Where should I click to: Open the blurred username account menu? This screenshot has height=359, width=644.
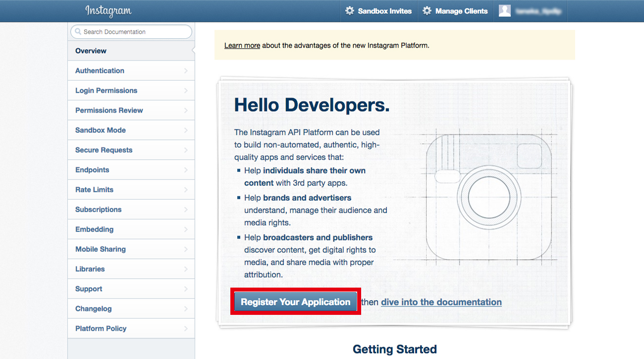click(538, 11)
